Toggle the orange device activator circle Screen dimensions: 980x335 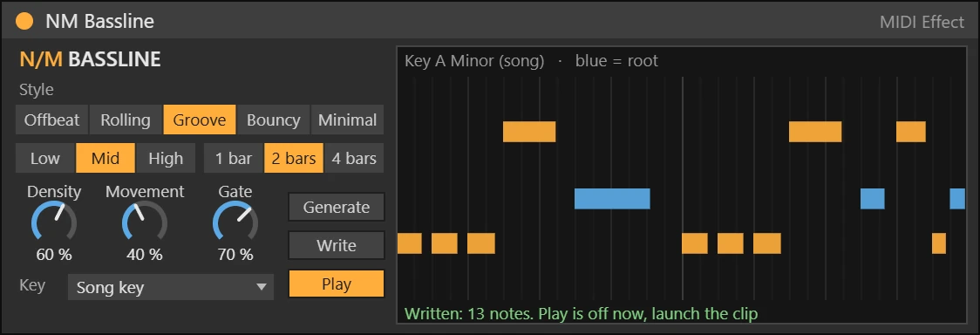(24, 22)
